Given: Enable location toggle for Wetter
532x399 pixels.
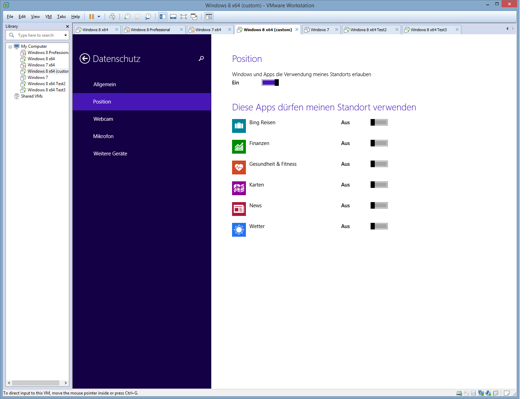Looking at the screenshot, I should coord(379,226).
